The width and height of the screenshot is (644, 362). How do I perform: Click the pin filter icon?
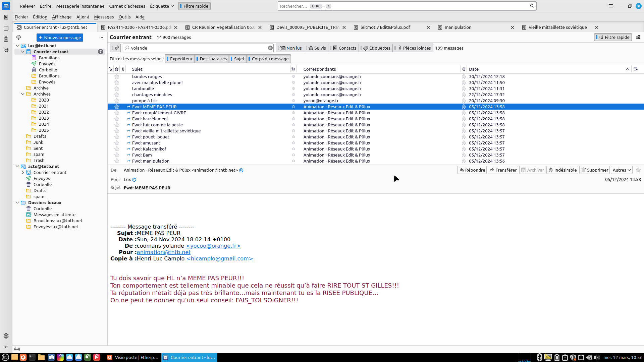[x=116, y=48]
